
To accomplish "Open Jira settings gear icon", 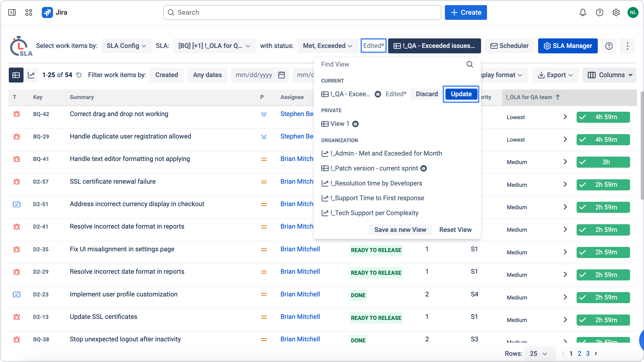I will pos(616,12).
